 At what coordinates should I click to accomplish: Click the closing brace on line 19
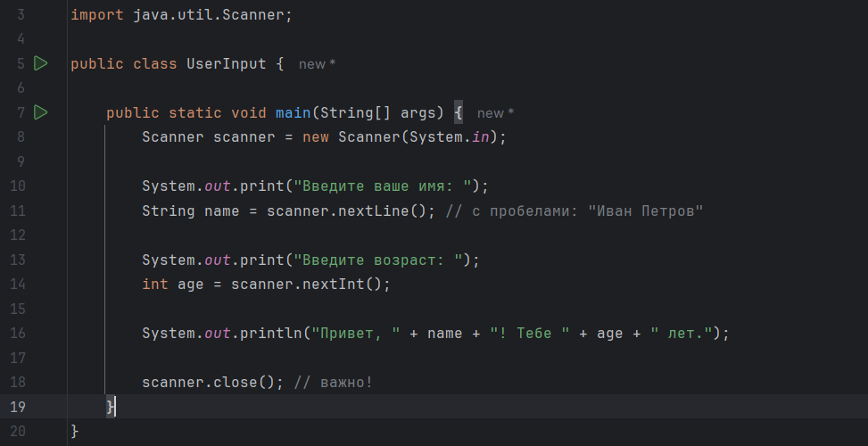[111, 408]
